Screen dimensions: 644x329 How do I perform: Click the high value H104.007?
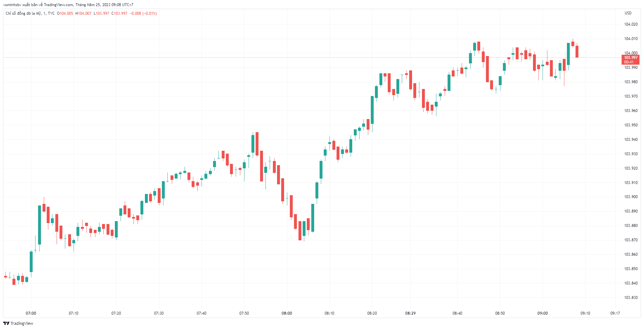[x=83, y=13]
